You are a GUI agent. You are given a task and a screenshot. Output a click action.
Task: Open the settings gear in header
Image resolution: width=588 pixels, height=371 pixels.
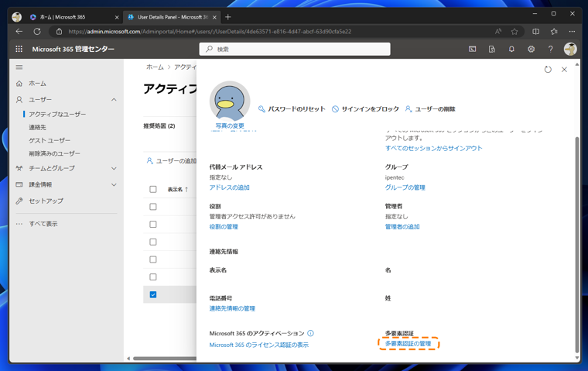tap(531, 49)
